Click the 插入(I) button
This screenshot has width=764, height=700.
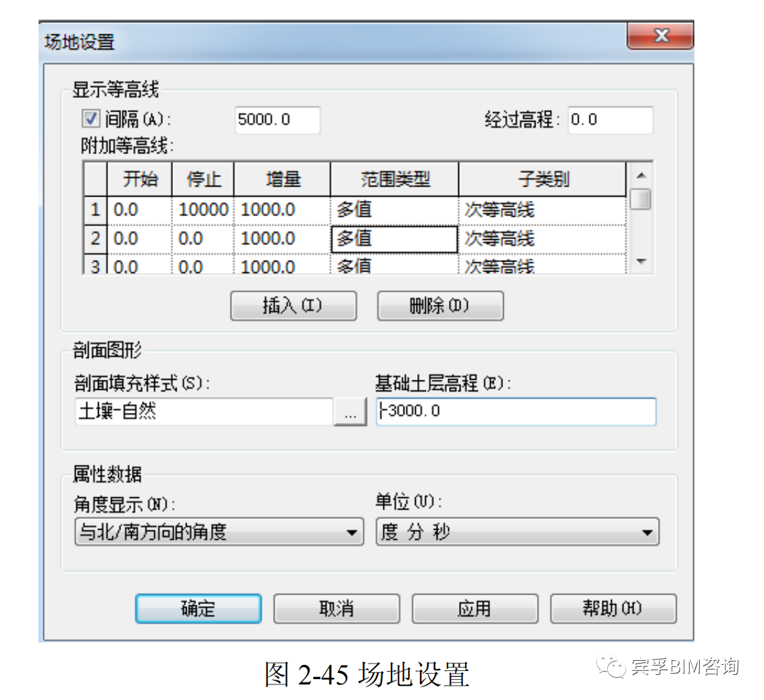pyautogui.click(x=293, y=305)
